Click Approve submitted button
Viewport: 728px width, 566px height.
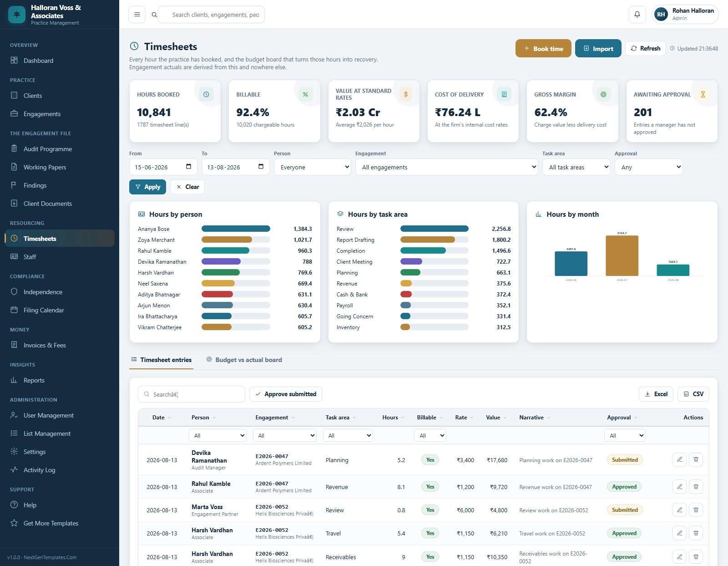(286, 394)
